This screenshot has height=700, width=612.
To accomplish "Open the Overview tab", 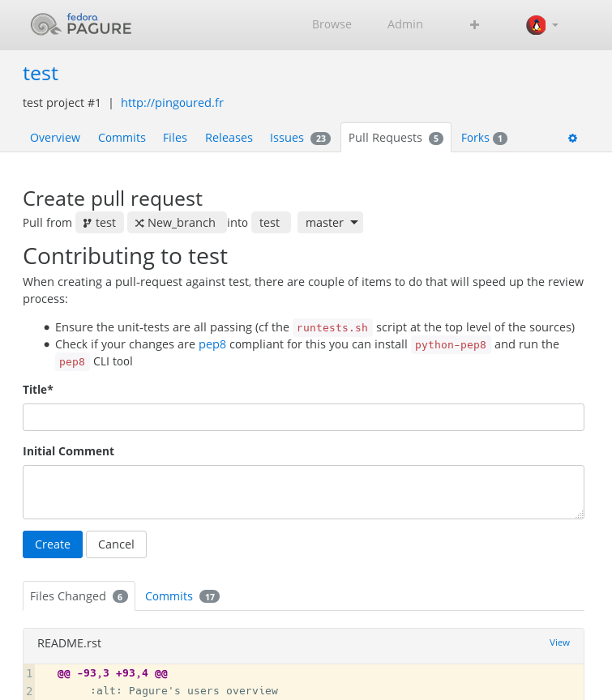I will [x=55, y=138].
